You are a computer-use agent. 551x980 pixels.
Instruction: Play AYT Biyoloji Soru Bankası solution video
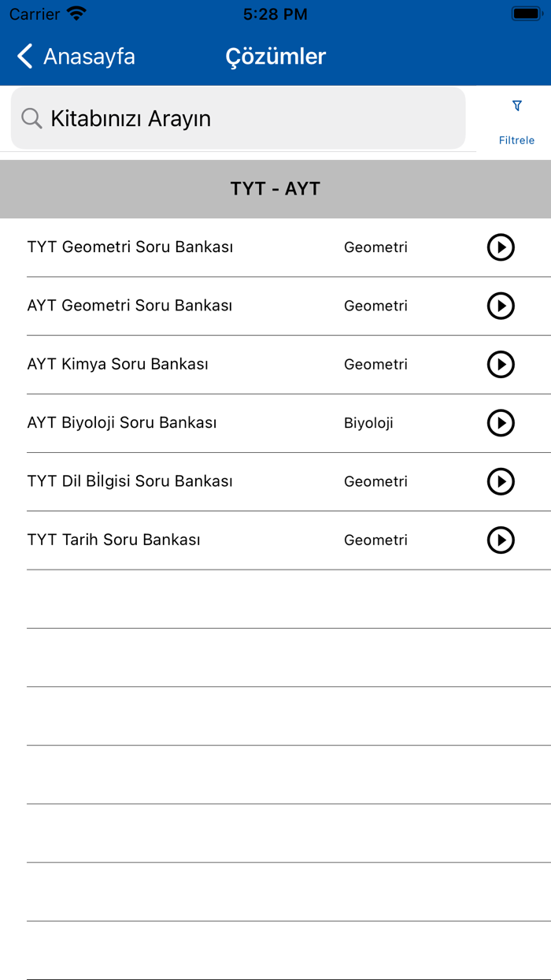pos(501,423)
